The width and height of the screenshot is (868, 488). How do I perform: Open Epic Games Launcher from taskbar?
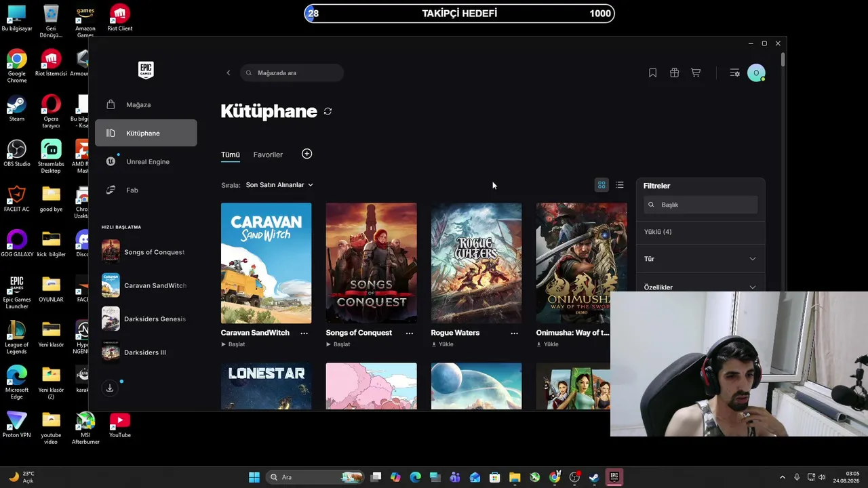(x=614, y=477)
